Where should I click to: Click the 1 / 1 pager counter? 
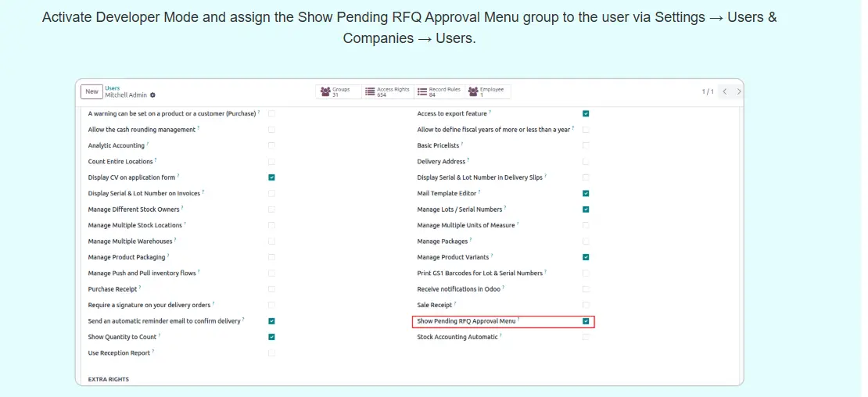(707, 91)
